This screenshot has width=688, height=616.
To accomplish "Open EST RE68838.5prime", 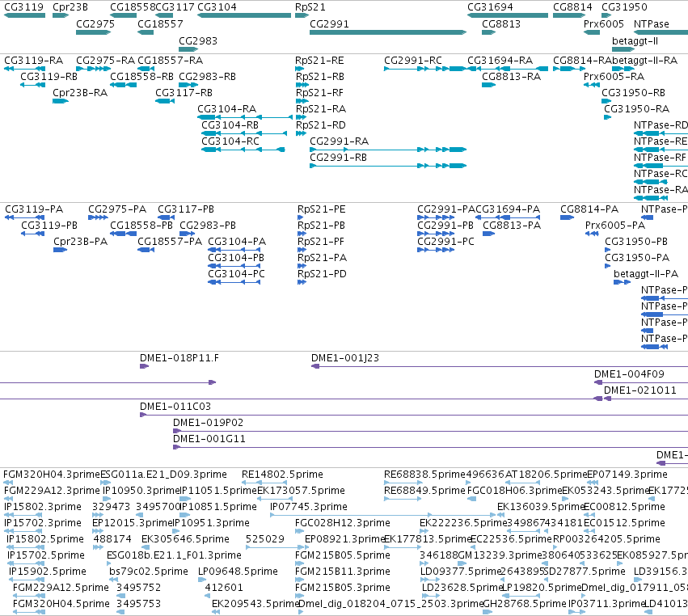I will (x=424, y=475).
